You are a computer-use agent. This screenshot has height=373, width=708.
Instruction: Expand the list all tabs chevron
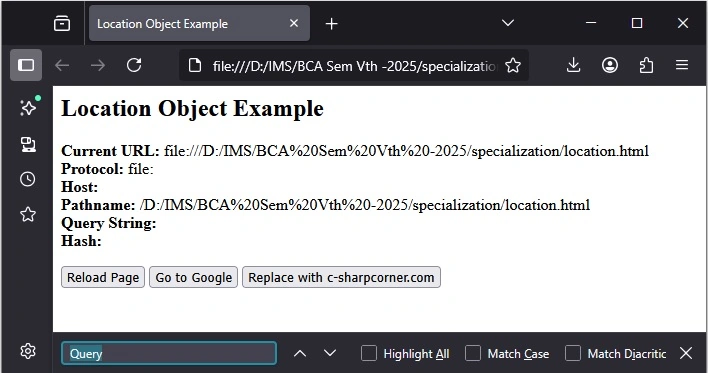(508, 23)
